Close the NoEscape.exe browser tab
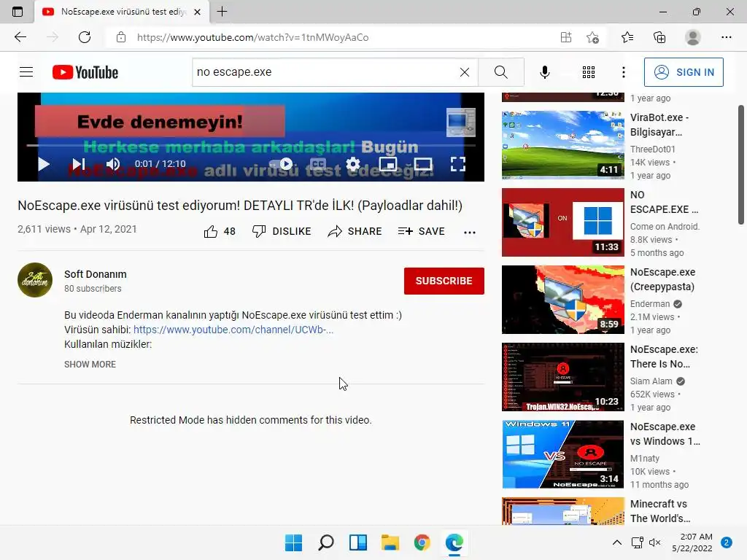Viewport: 747px width, 560px height. (197, 12)
